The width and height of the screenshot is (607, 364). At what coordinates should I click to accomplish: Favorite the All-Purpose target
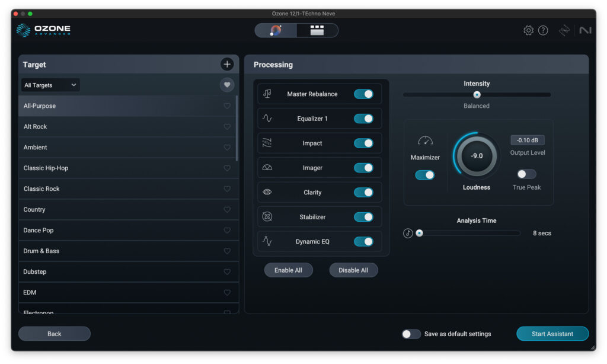(227, 106)
